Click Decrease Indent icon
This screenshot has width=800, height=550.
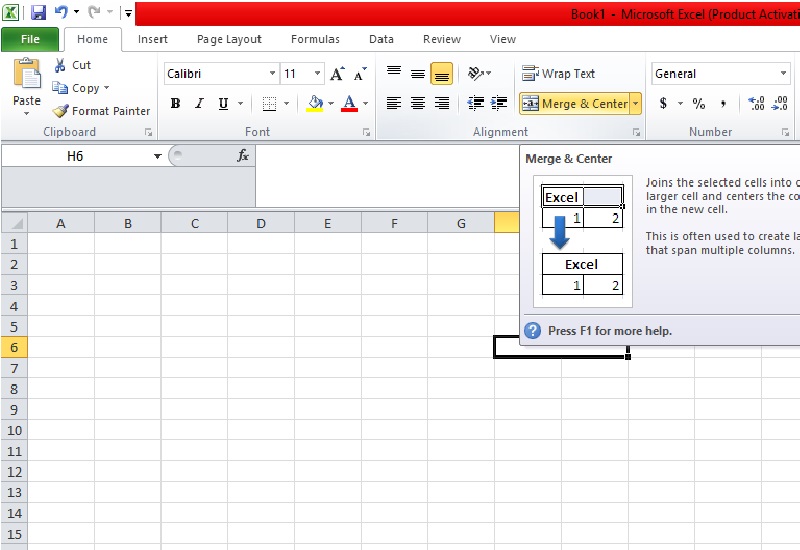pyautogui.click(x=476, y=104)
